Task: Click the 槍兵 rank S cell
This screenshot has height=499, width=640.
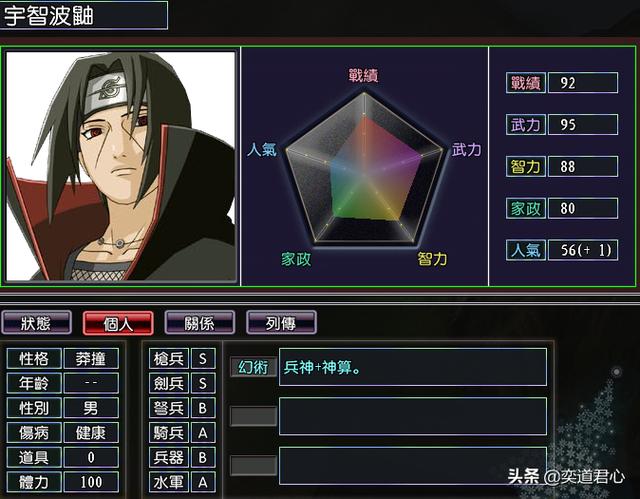Action: point(203,359)
